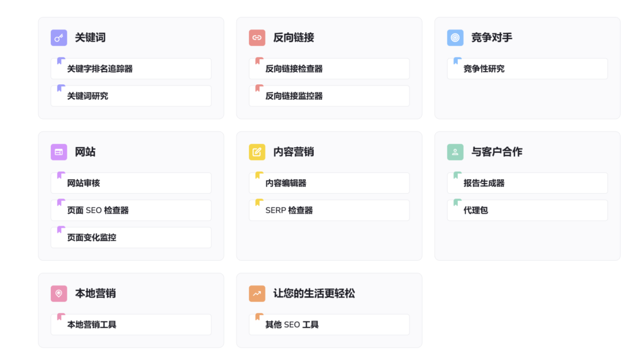This screenshot has height=359, width=644.
Task: Click the 让您的生活更轻松 heading
Action: coord(314,294)
